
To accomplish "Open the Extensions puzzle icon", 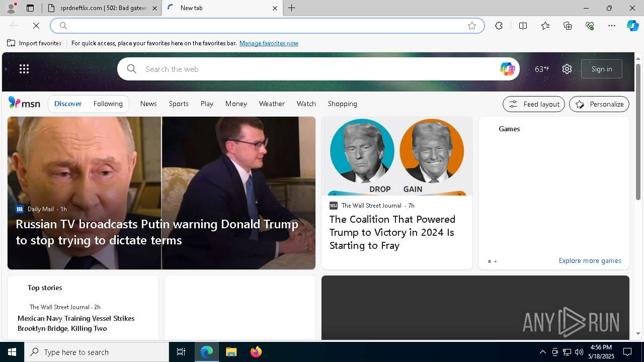I will coord(499,26).
